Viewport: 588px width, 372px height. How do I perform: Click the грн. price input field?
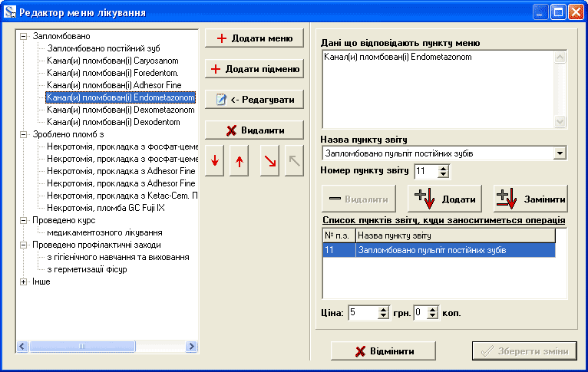pos(363,312)
